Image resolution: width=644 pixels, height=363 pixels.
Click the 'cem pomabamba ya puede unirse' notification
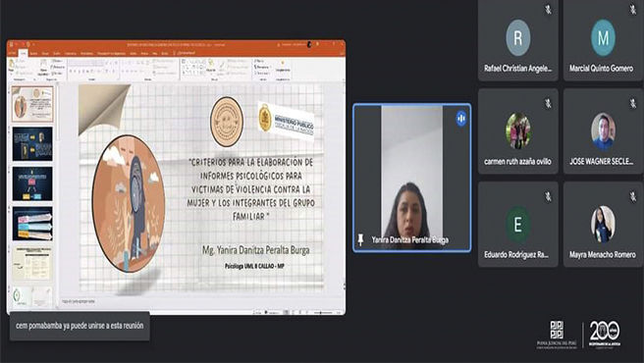(80, 326)
